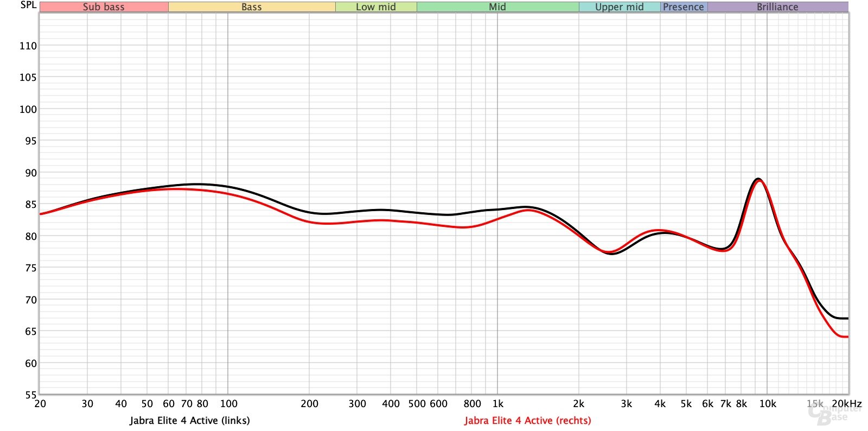The height and width of the screenshot is (431, 868).
Task: Select the Mid band label
Action: point(497,7)
